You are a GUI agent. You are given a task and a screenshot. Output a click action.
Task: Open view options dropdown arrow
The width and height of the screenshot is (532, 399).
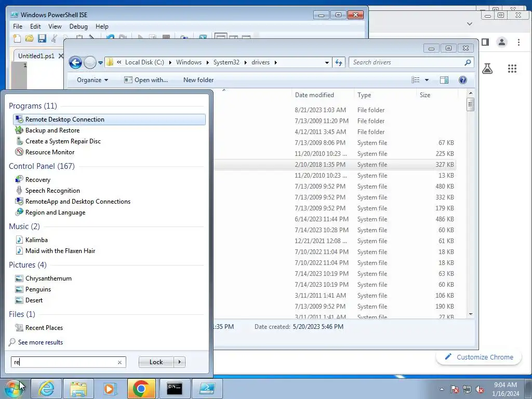point(427,79)
